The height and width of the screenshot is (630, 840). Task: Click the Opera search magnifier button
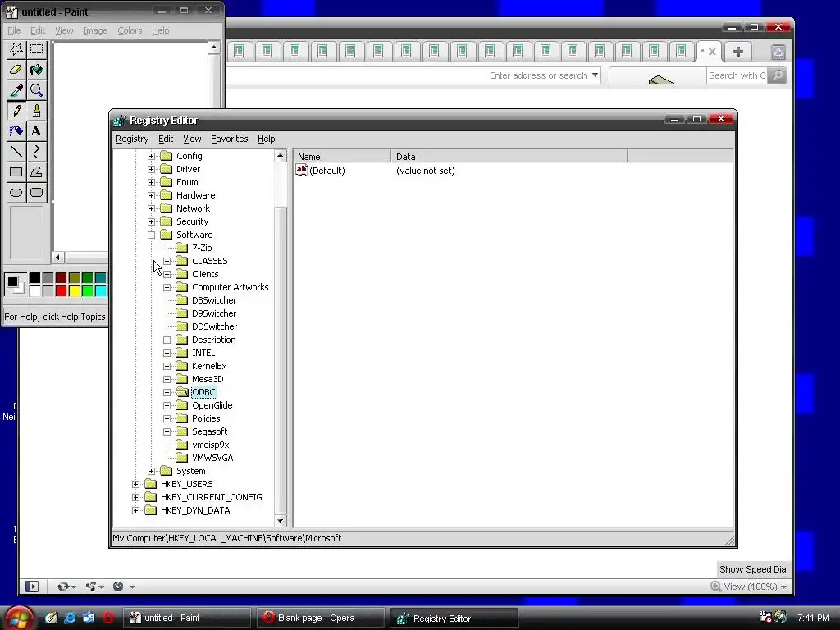pyautogui.click(x=778, y=75)
